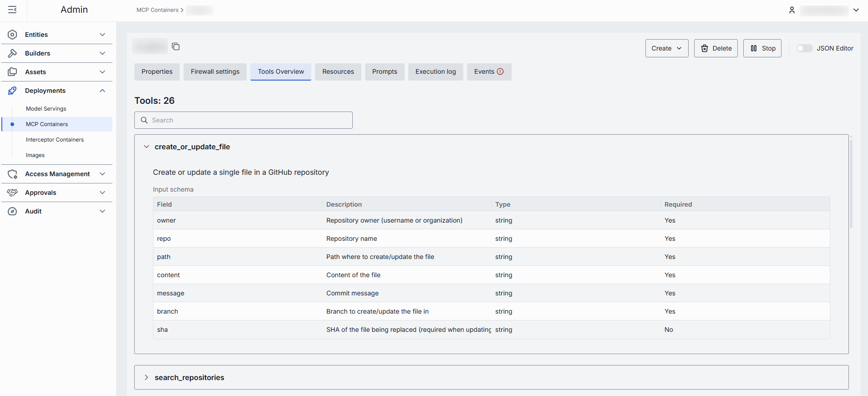The image size is (868, 396).
Task: Click the Entities sidebar icon
Action: (13, 35)
